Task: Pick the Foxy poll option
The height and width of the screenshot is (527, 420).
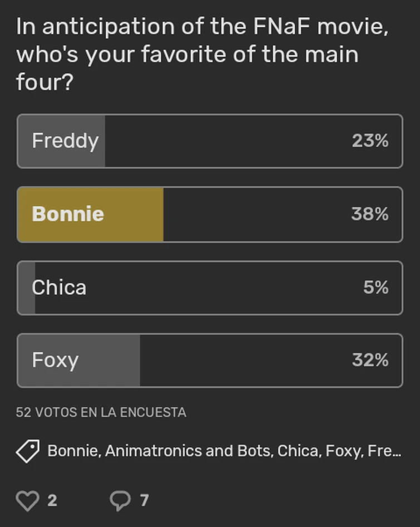Action: [x=55, y=360]
